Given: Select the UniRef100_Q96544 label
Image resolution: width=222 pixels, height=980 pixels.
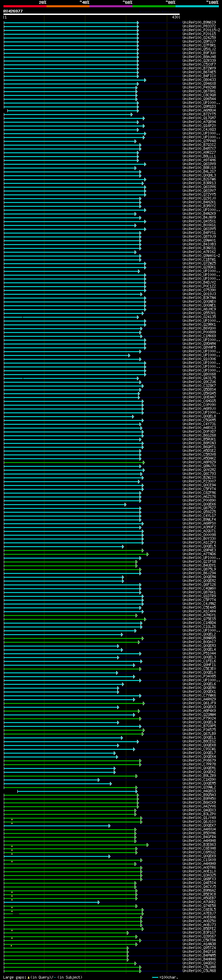Looking at the screenshot, I should pos(199,99).
